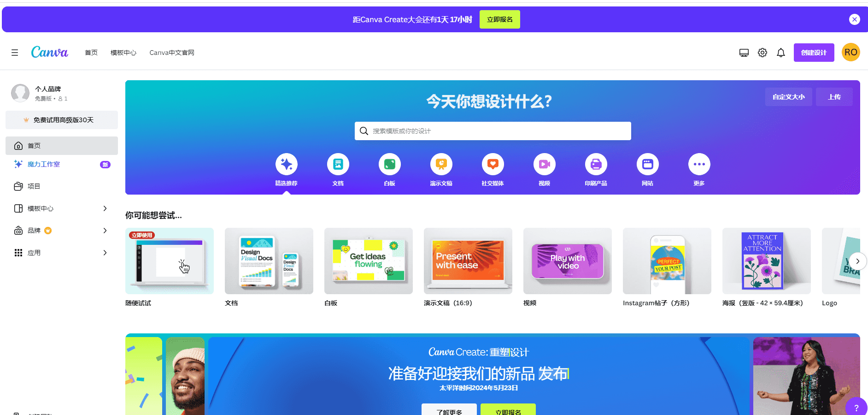The width and height of the screenshot is (868, 415).
Task: Open the hamburger menu icon
Action: coord(15,53)
